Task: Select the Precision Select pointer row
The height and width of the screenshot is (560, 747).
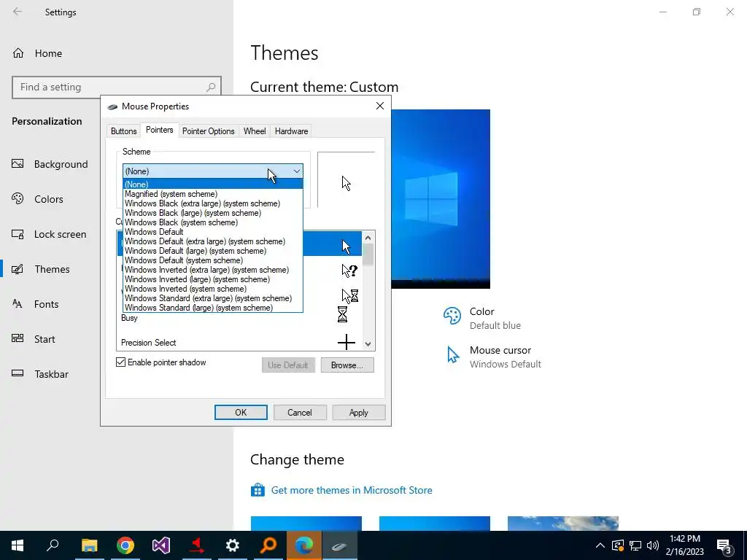Action: pos(239,343)
